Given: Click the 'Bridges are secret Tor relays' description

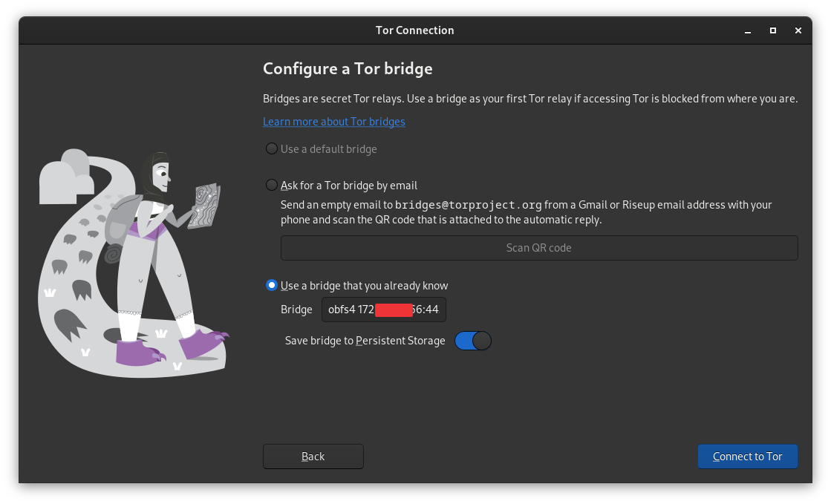Looking at the screenshot, I should pyautogui.click(x=530, y=99).
